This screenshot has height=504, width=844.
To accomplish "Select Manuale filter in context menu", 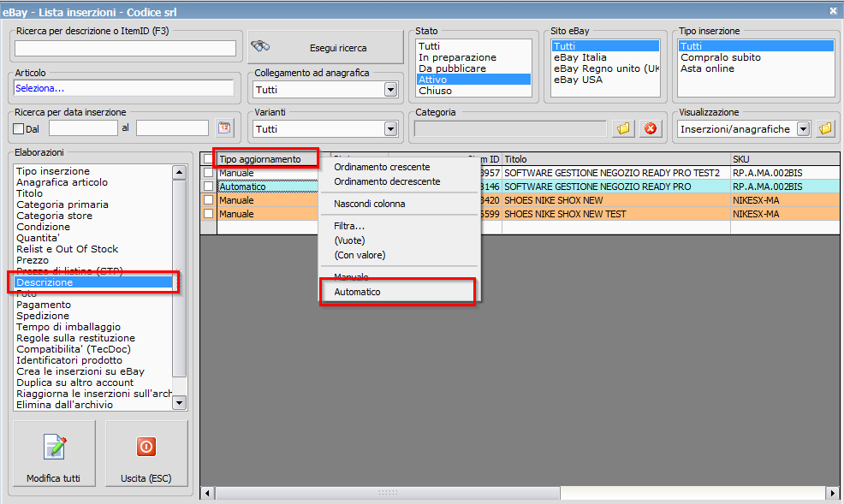I will [351, 277].
